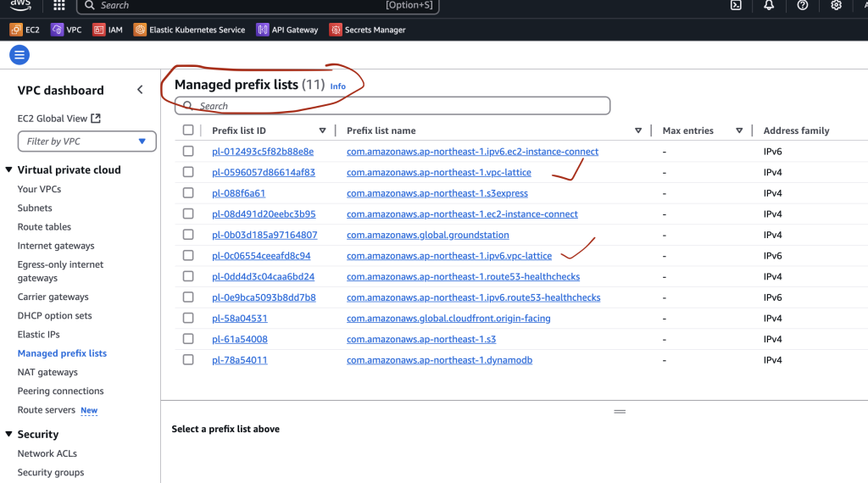The width and height of the screenshot is (868, 483).
Task: Open CloudShell terminal icon in header
Action: tap(736, 5)
